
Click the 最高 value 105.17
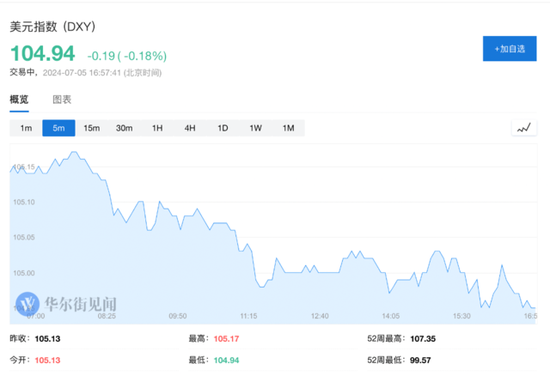226,339
